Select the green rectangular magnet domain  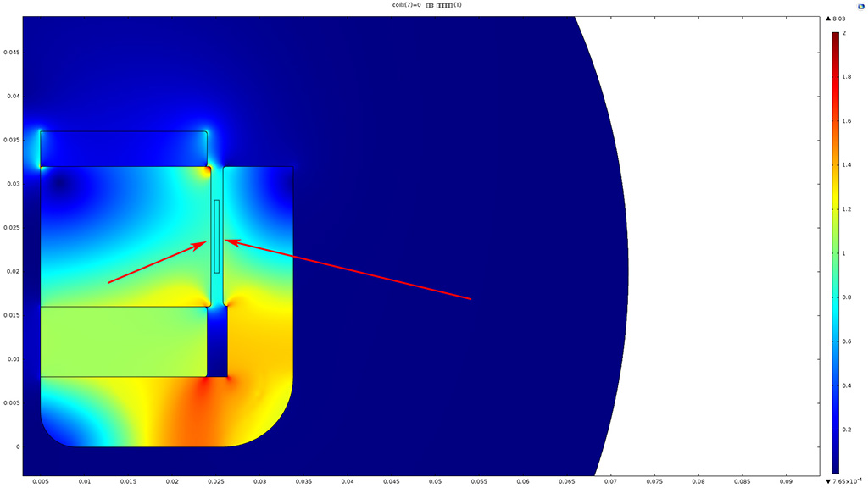pos(124,341)
